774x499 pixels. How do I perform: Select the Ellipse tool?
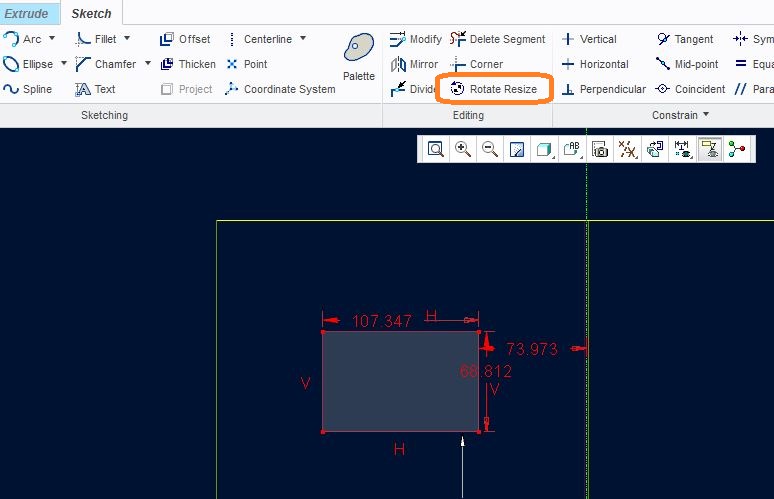[x=28, y=64]
